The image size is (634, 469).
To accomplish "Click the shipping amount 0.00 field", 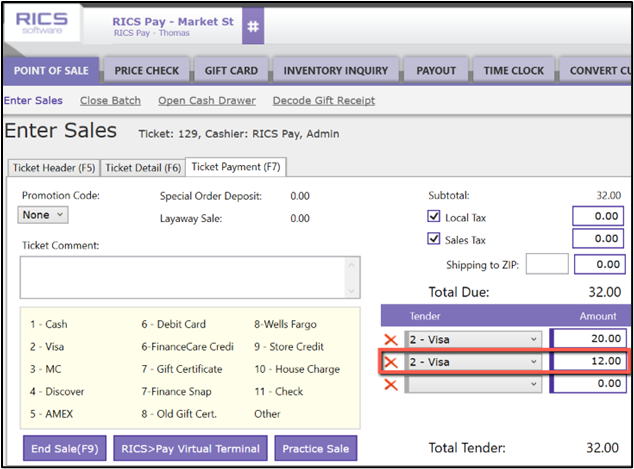I will click(x=600, y=264).
